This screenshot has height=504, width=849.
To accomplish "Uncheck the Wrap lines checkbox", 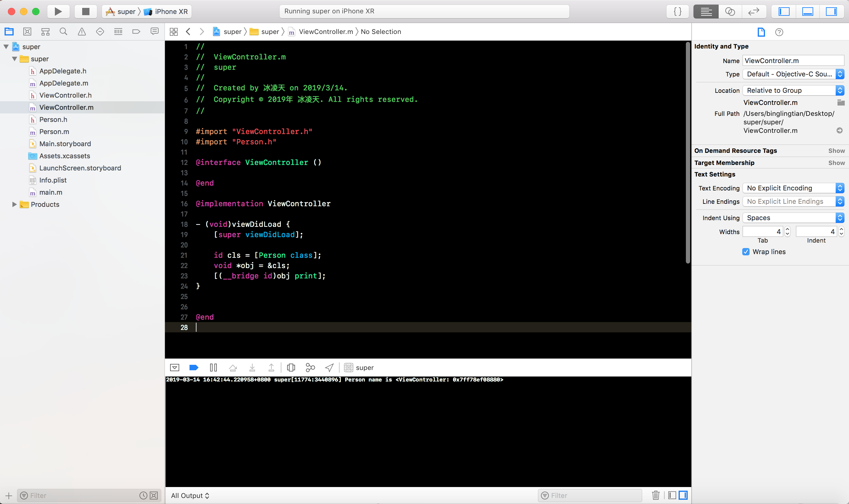I will (746, 252).
